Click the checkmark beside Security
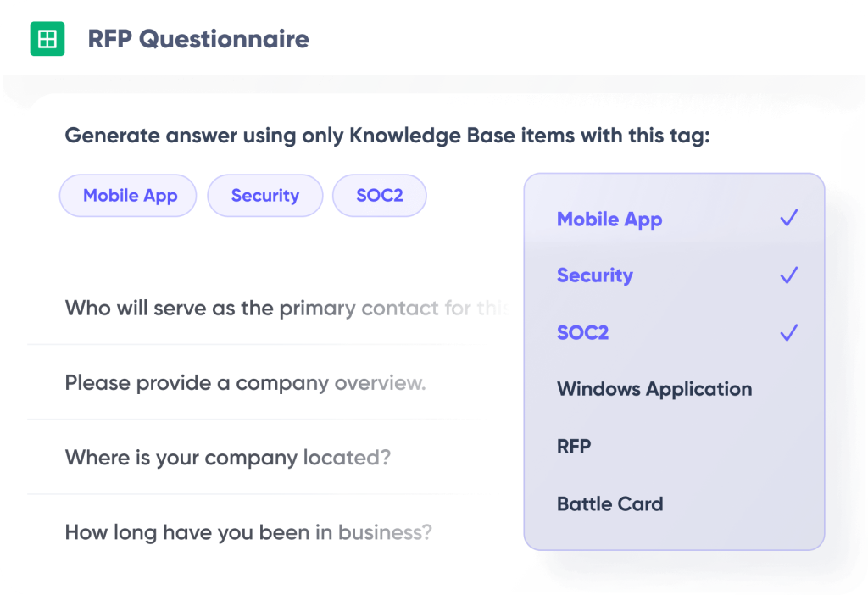868x595 pixels. point(787,275)
